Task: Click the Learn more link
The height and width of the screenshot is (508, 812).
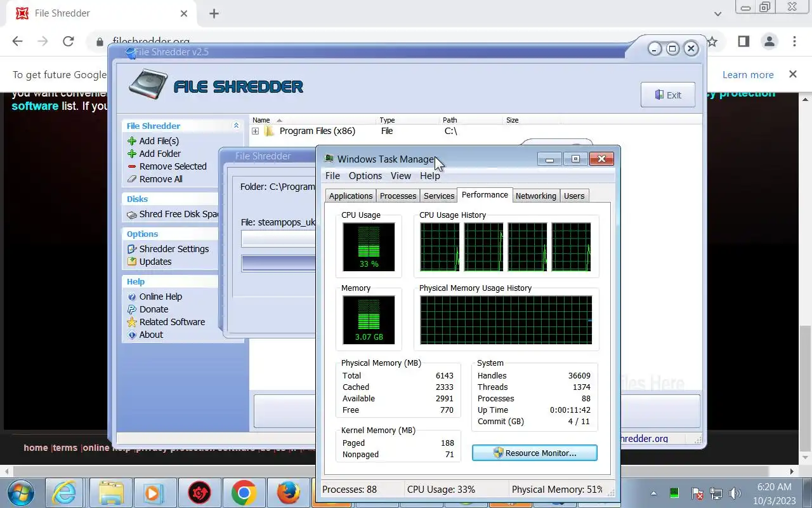Action: [748, 74]
